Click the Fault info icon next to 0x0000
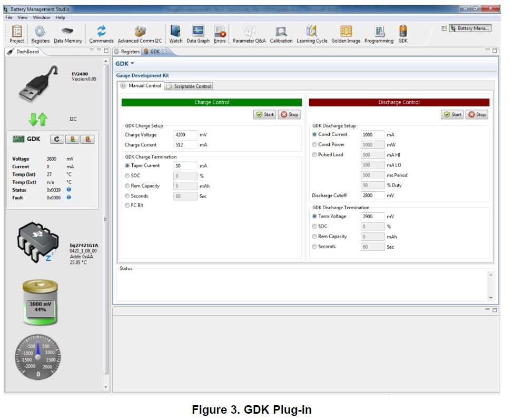Viewport: 532px width, 420px height. [x=69, y=197]
